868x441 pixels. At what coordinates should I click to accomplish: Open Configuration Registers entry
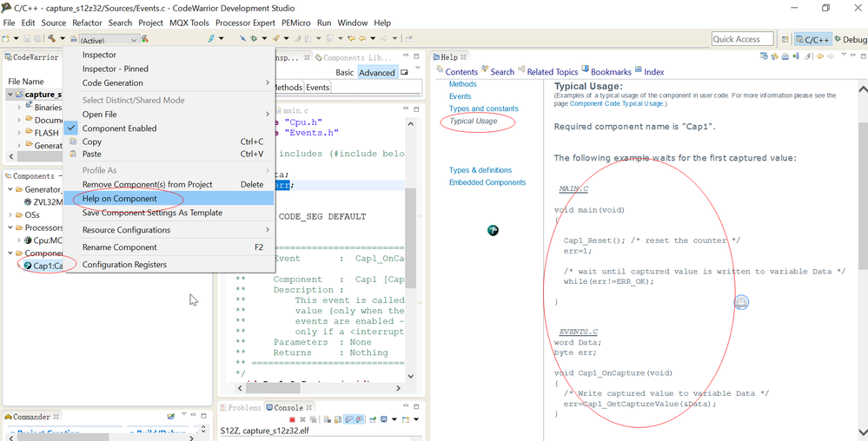pos(169,265)
